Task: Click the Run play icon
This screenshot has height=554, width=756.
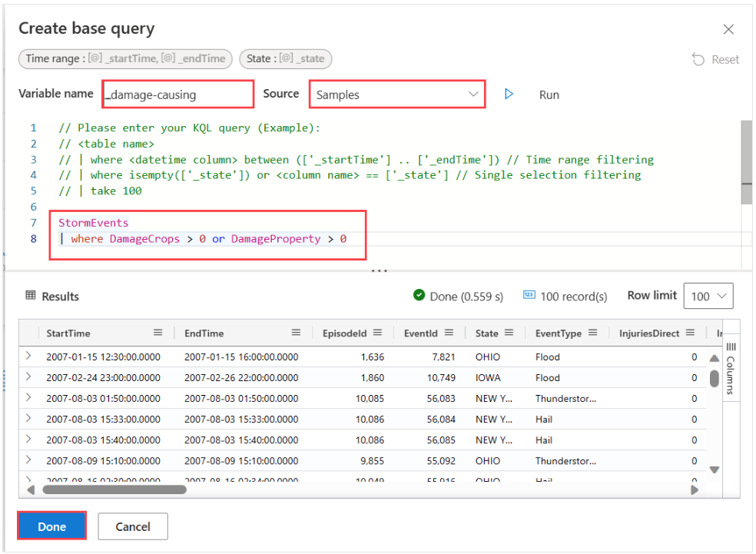Action: click(509, 94)
